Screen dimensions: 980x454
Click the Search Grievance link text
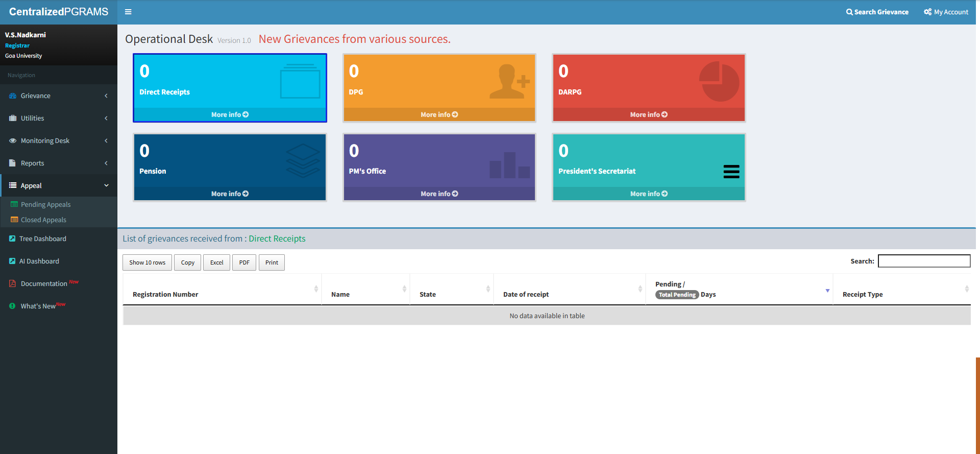click(x=881, y=12)
